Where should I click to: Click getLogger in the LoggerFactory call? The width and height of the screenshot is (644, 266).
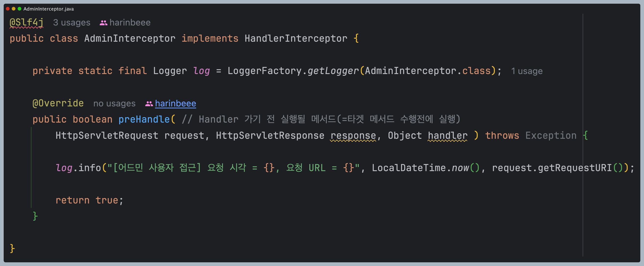click(333, 71)
